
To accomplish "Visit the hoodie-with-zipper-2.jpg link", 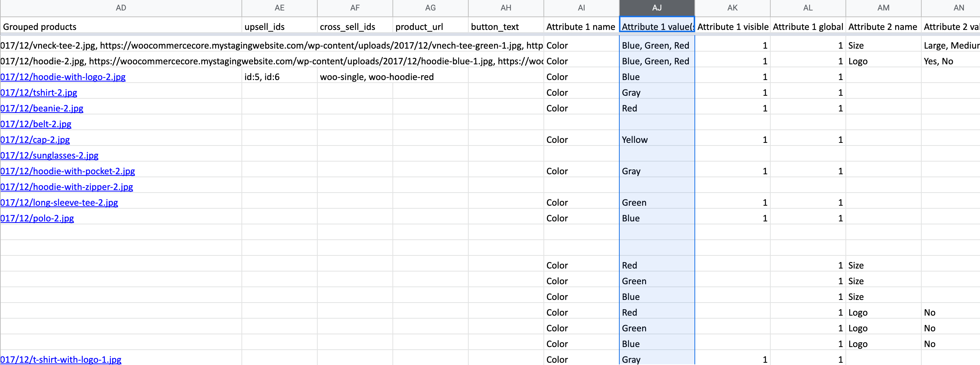I will pyautogui.click(x=67, y=187).
